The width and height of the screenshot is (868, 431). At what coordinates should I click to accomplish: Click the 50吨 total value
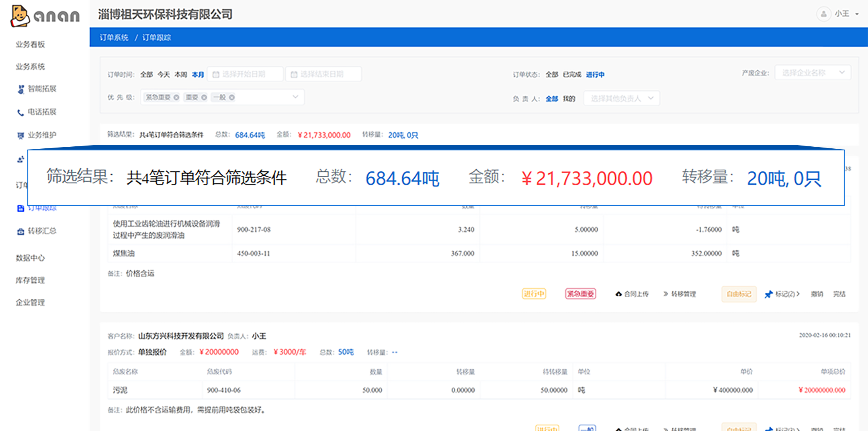click(346, 352)
